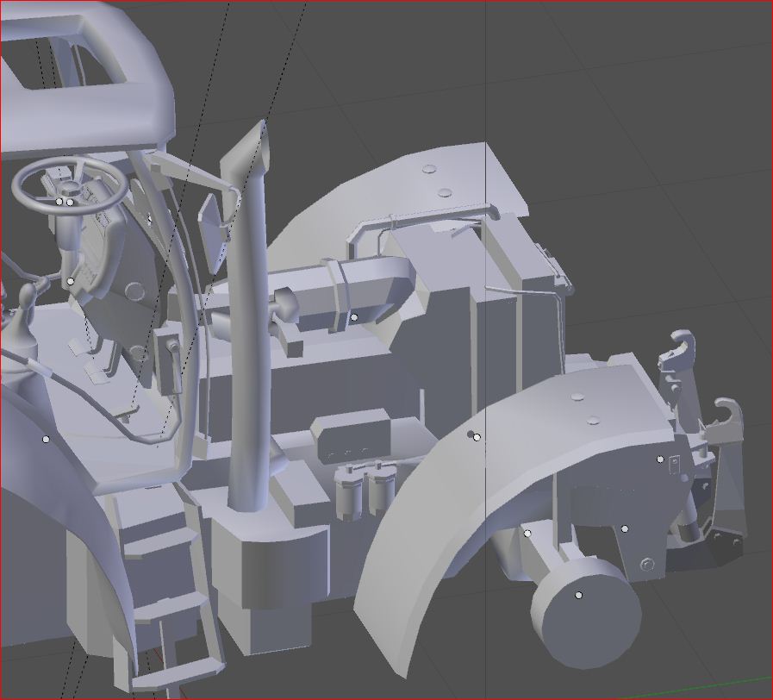Select the steering wheel in the cab
The height and width of the screenshot is (700, 773).
coord(70,186)
